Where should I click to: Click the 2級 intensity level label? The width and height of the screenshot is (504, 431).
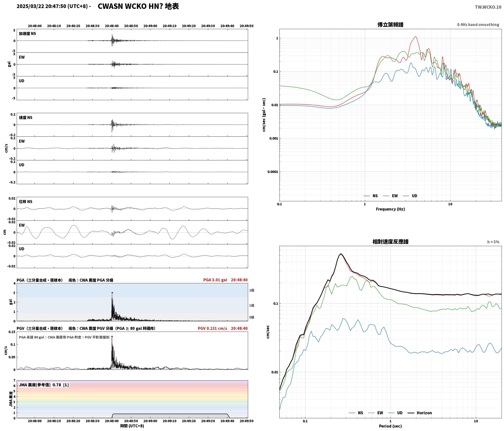click(x=252, y=290)
